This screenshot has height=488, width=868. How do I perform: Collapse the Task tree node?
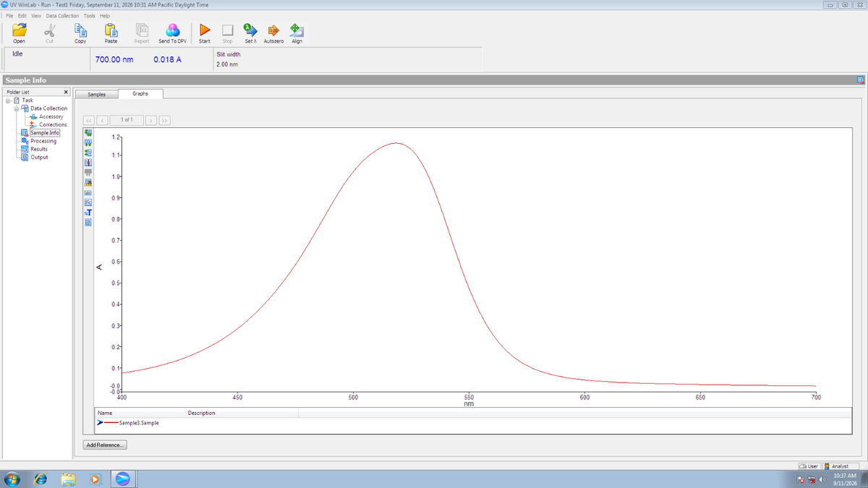point(9,100)
